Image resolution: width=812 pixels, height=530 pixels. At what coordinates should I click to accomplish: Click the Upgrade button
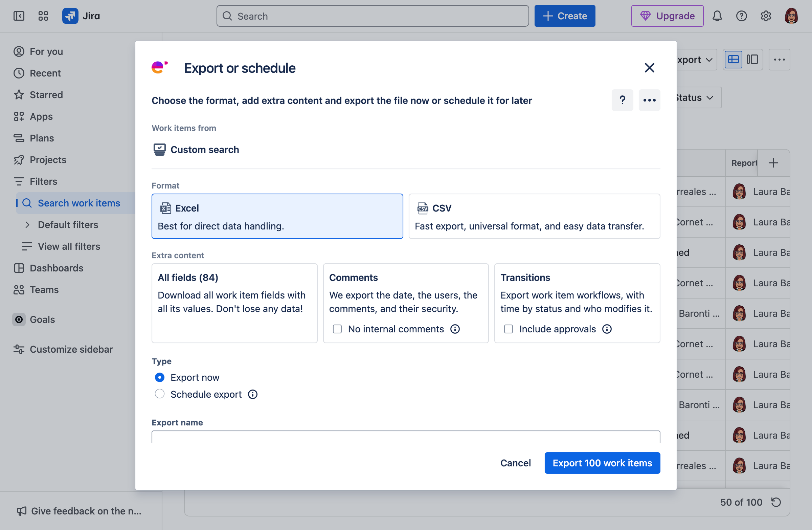click(x=667, y=16)
